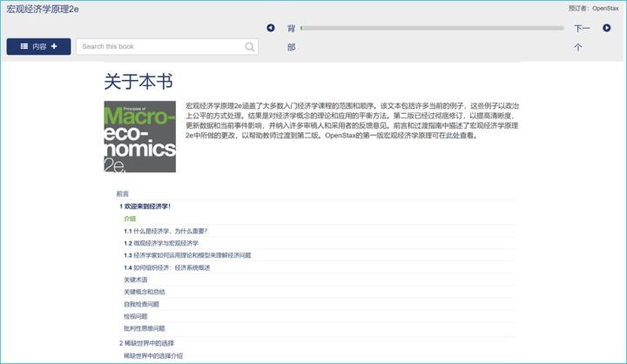
Task: Expand chapter 2 稀缺世界中的选择
Action: pos(146,343)
